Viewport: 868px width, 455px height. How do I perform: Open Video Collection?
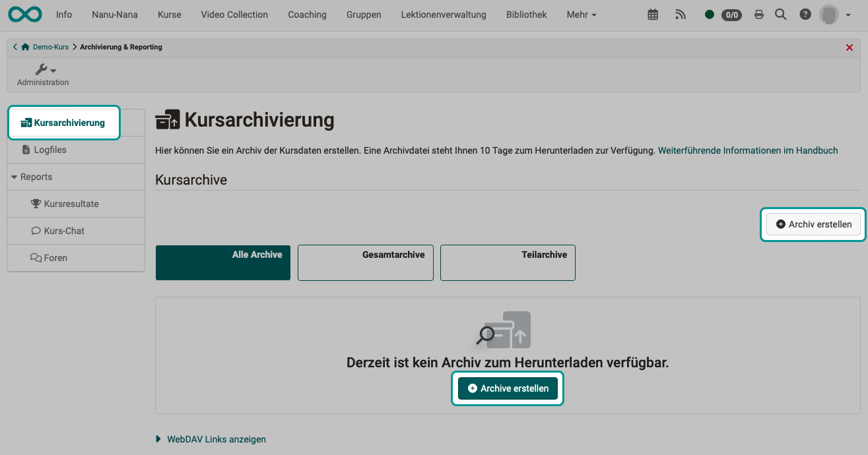[234, 15]
